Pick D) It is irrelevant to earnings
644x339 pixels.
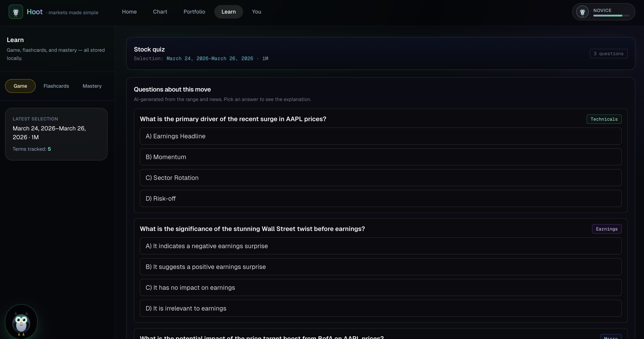[x=381, y=308]
